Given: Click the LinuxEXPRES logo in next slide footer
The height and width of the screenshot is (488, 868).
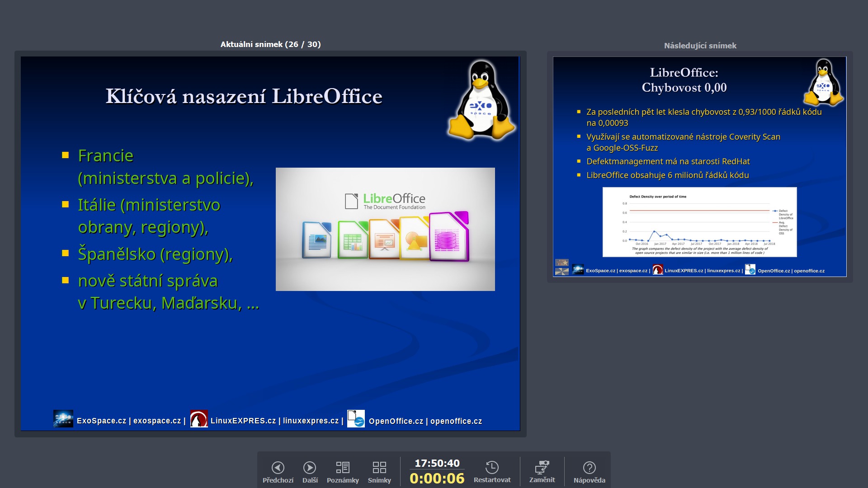Looking at the screenshot, I should pyautogui.click(x=658, y=270).
